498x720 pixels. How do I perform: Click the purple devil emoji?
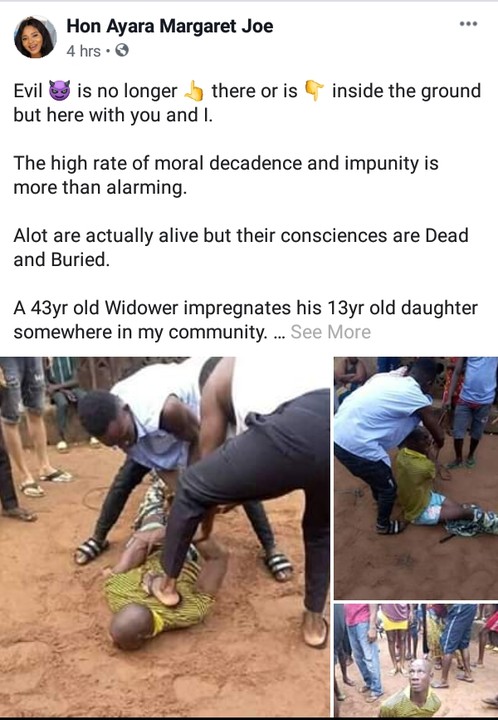point(60,90)
